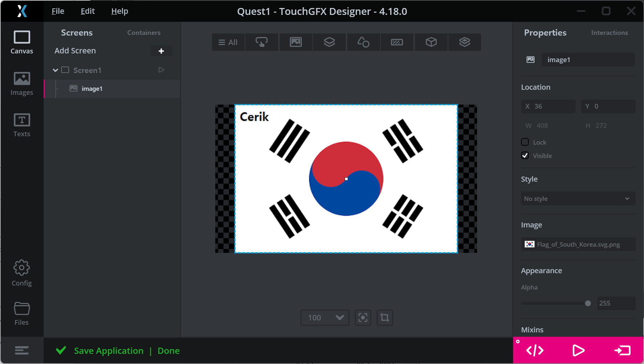
Task: Click the Run Target icon
Action: [622, 351]
